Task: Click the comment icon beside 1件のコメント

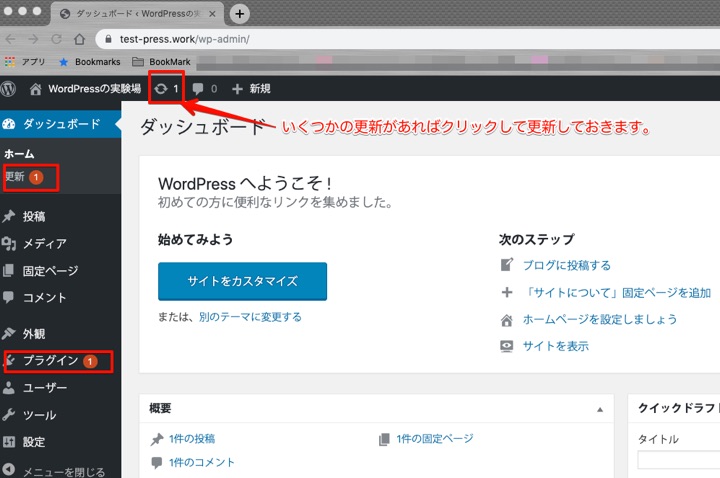Action: [157, 462]
